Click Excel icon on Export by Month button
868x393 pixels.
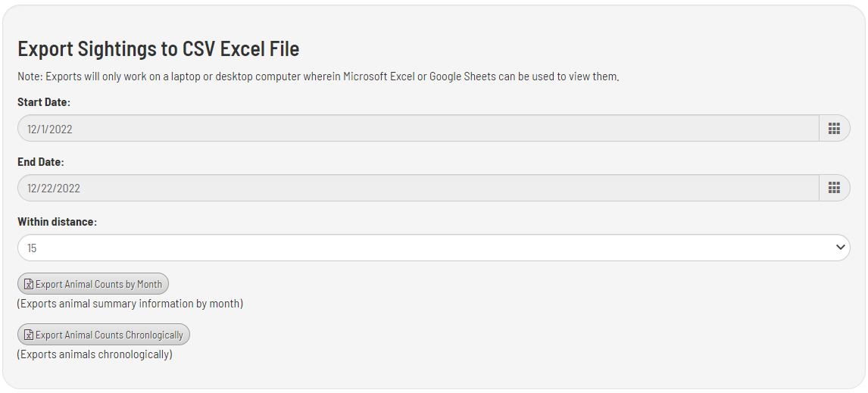coord(29,285)
